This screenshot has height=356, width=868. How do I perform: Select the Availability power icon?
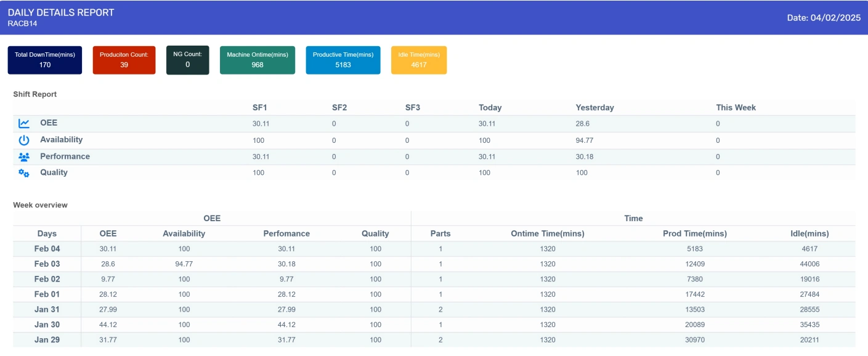[23, 139]
